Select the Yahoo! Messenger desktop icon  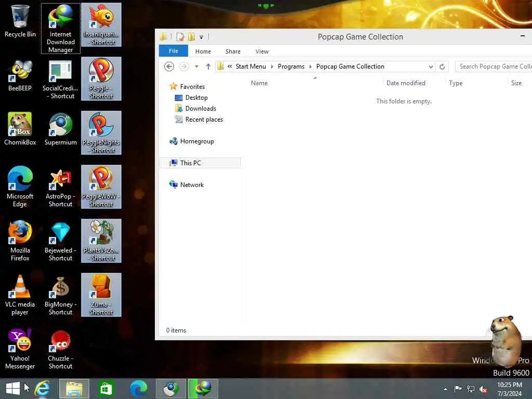20,349
